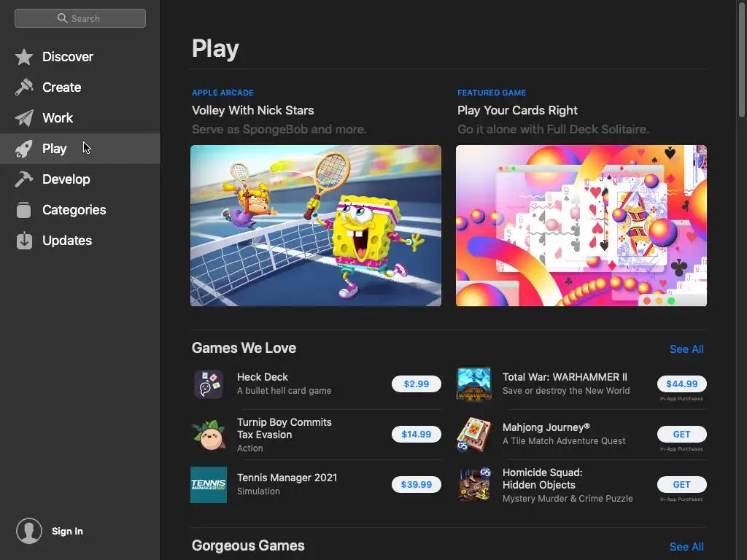The width and height of the screenshot is (747, 560).
Task: Select the Develop sidebar item
Action: click(x=80, y=179)
